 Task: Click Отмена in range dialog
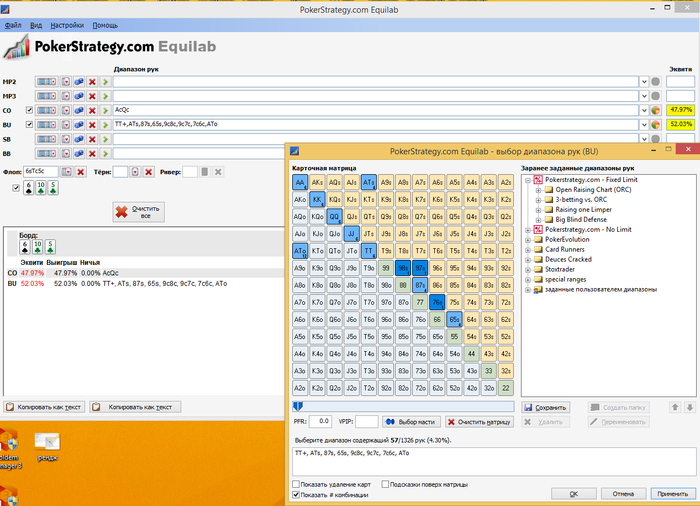[623, 493]
